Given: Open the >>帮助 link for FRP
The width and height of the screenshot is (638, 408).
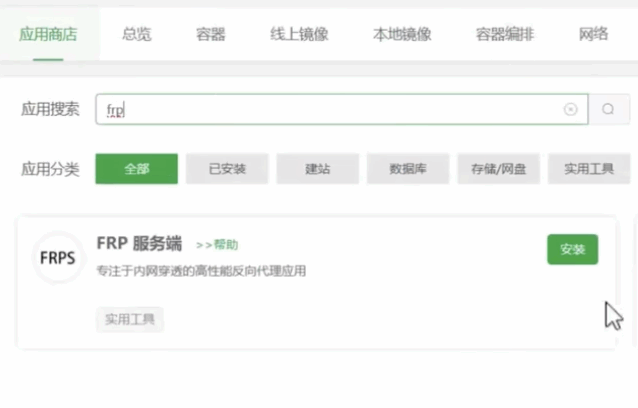Looking at the screenshot, I should click(217, 245).
